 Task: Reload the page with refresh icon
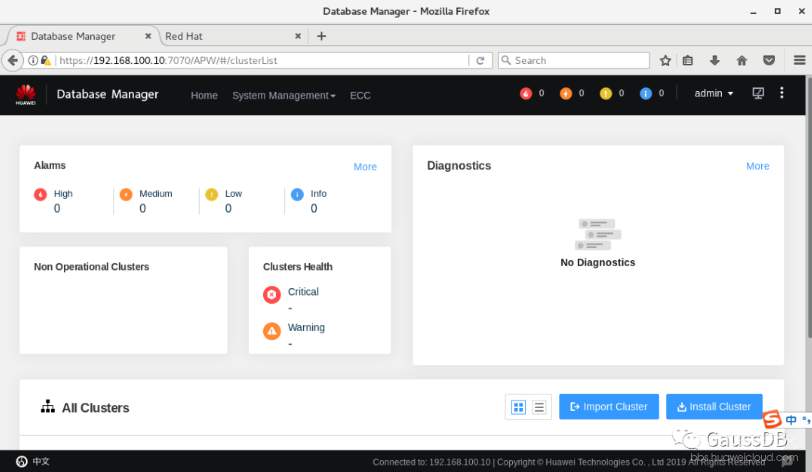[x=480, y=61]
